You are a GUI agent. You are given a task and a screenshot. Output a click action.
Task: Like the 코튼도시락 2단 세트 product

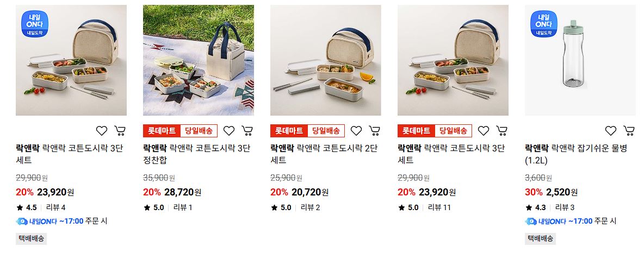coord(356,131)
